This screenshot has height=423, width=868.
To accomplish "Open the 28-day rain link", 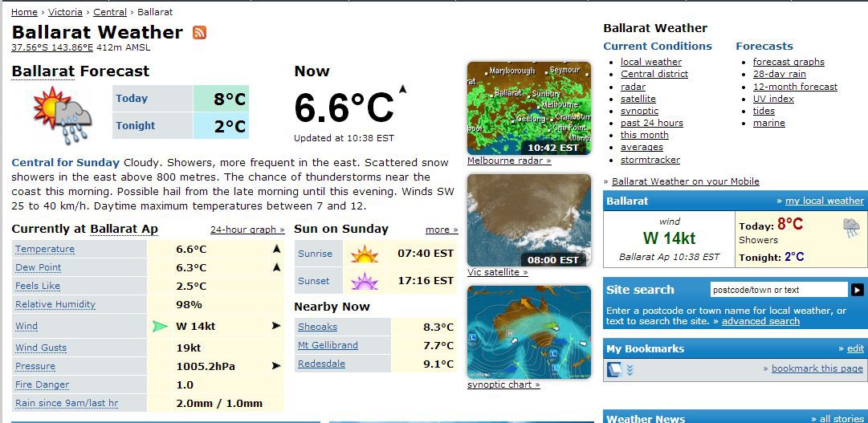I will (x=780, y=74).
